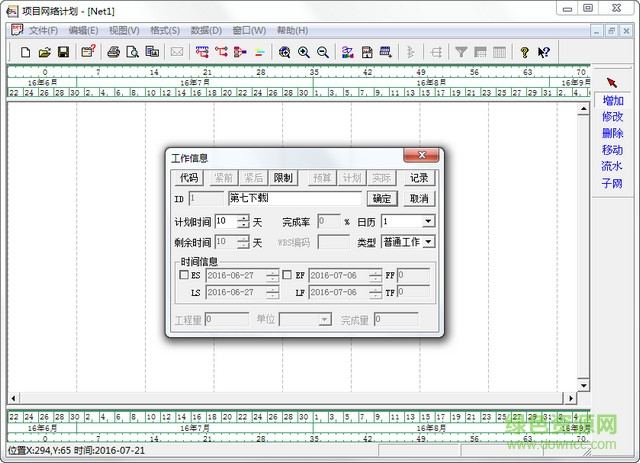Open the 日历 dropdown
Image resolution: width=640 pixels, height=463 pixels.
click(428, 221)
